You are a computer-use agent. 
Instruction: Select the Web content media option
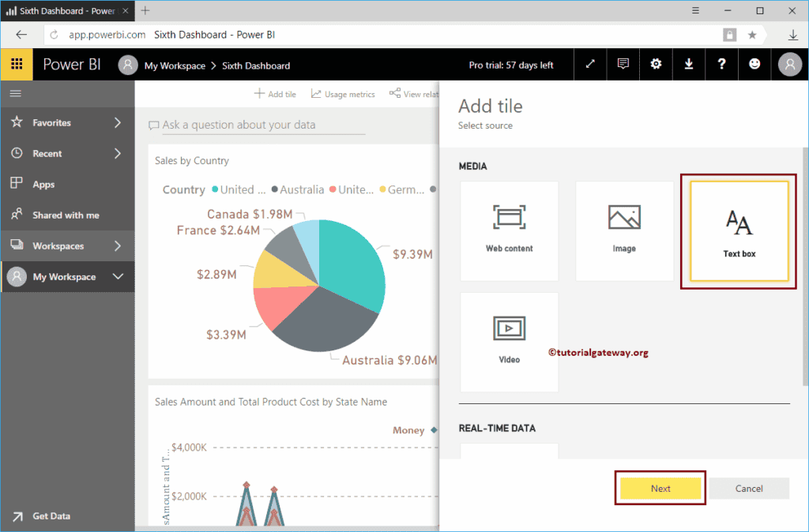509,230
